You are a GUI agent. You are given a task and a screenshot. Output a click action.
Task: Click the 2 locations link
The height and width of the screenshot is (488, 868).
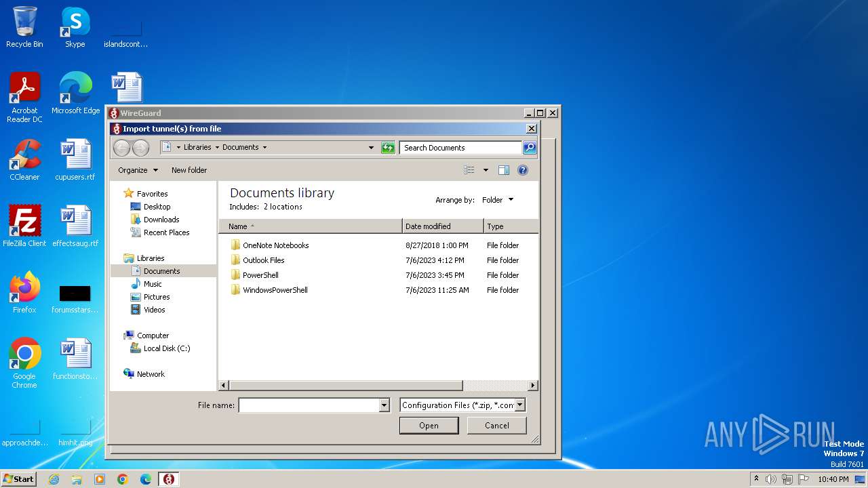point(283,207)
